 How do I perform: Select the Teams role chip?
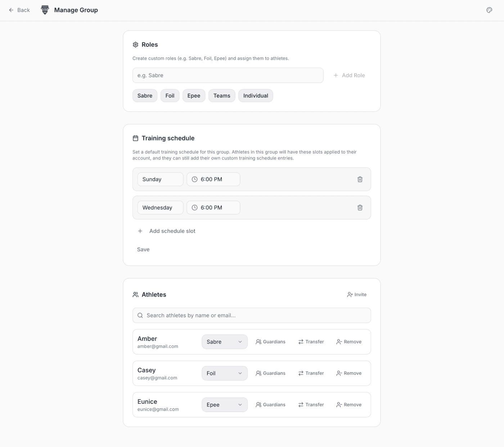221,96
